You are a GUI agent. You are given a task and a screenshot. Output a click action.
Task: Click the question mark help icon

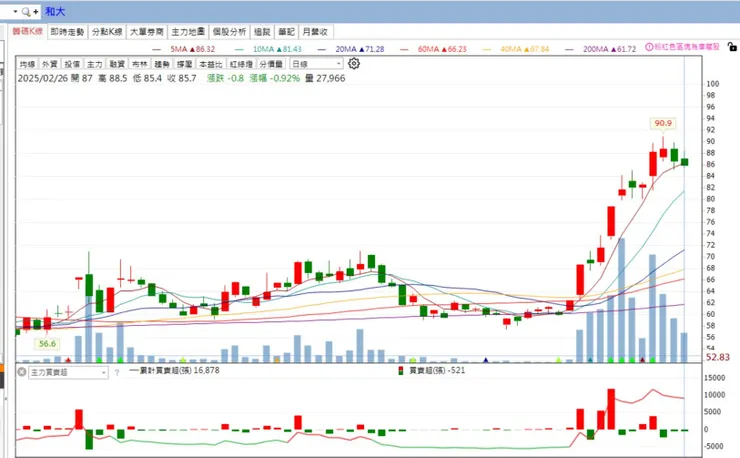(117, 373)
